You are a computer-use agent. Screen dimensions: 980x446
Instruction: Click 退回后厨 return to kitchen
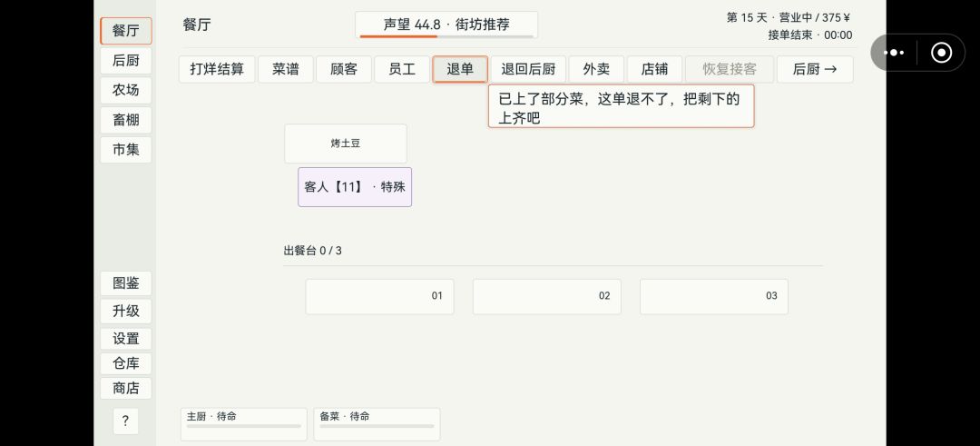(x=528, y=69)
